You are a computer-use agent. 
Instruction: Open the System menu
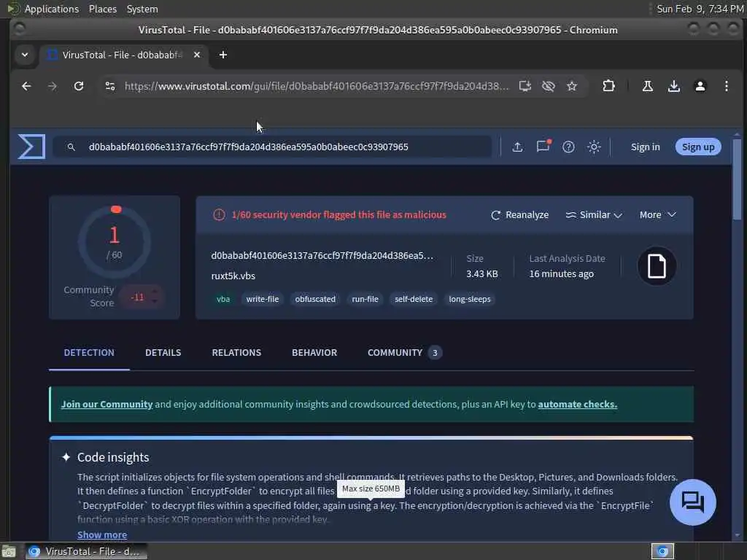click(142, 9)
